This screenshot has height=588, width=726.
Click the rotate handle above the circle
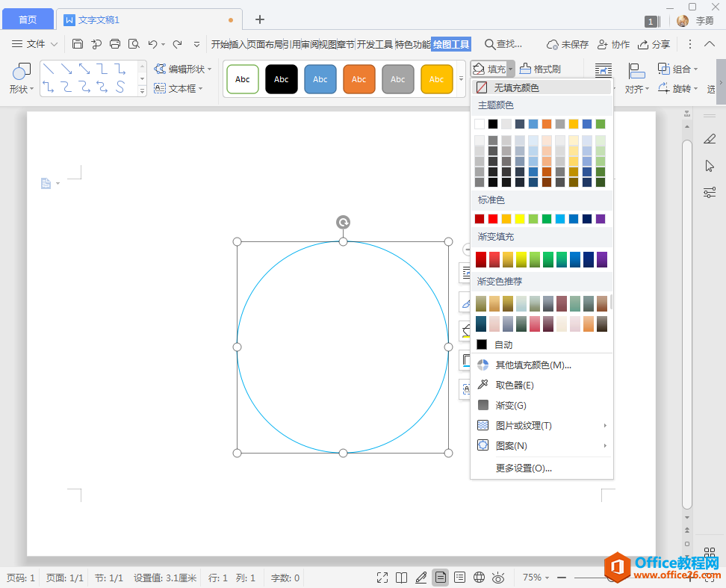point(343,222)
